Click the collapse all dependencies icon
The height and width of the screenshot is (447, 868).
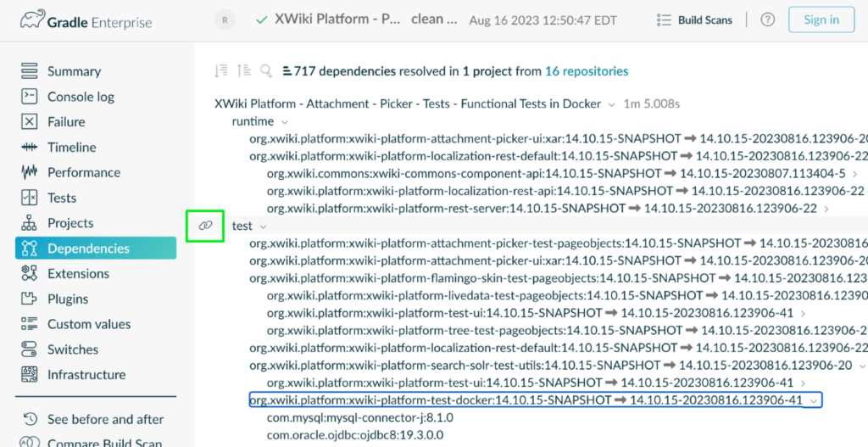click(244, 71)
